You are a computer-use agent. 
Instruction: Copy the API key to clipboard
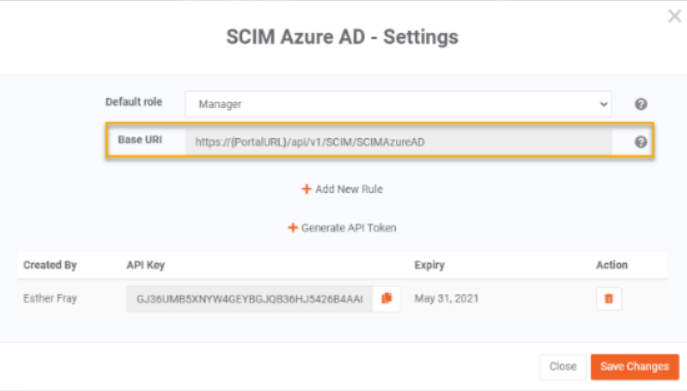386,299
